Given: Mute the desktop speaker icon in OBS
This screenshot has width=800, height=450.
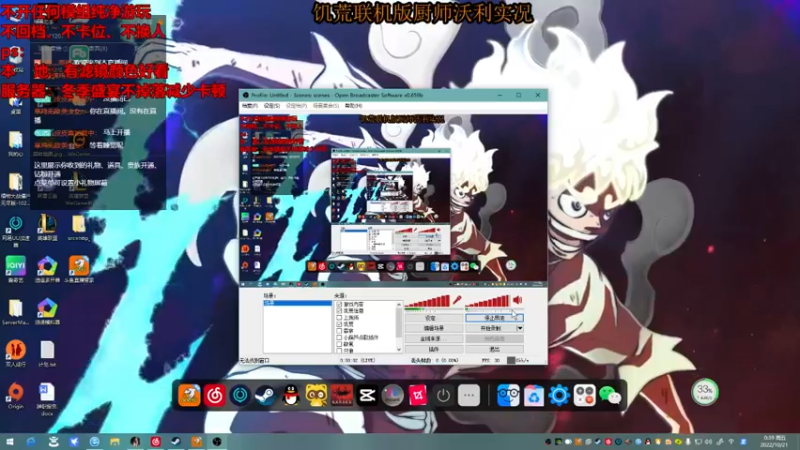Looking at the screenshot, I should coord(517,300).
